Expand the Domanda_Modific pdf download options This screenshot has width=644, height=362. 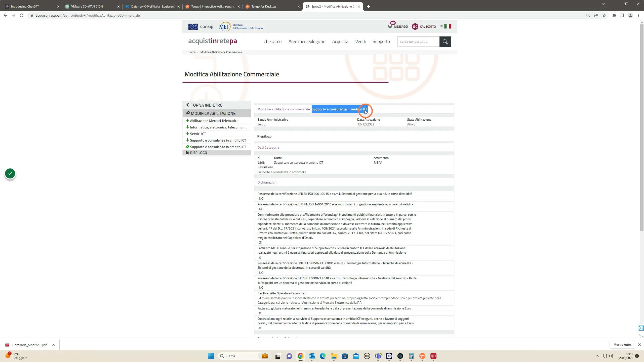click(54, 345)
